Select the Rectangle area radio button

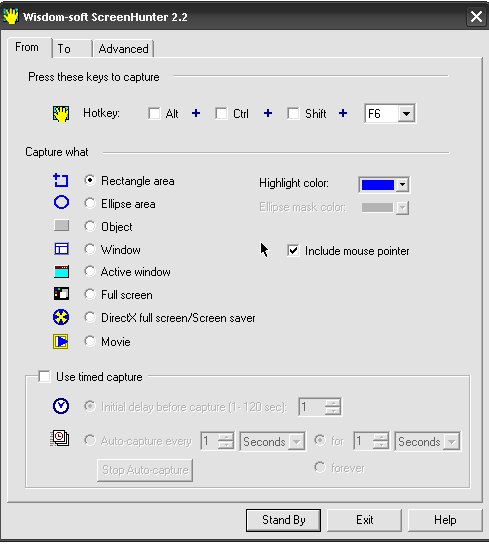coord(90,180)
